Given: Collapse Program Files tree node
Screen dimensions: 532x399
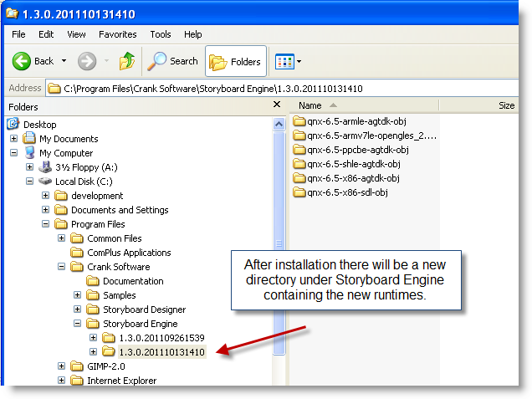Looking at the screenshot, I should click(x=45, y=224).
